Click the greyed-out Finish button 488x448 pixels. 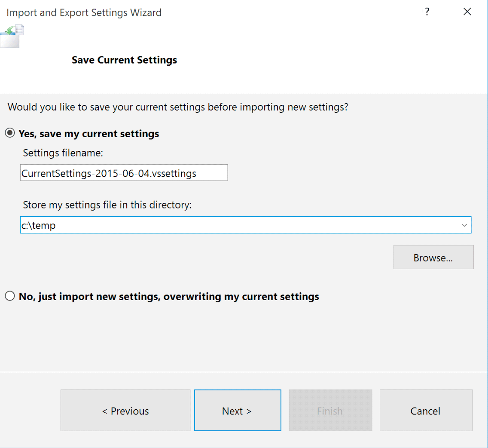point(330,411)
